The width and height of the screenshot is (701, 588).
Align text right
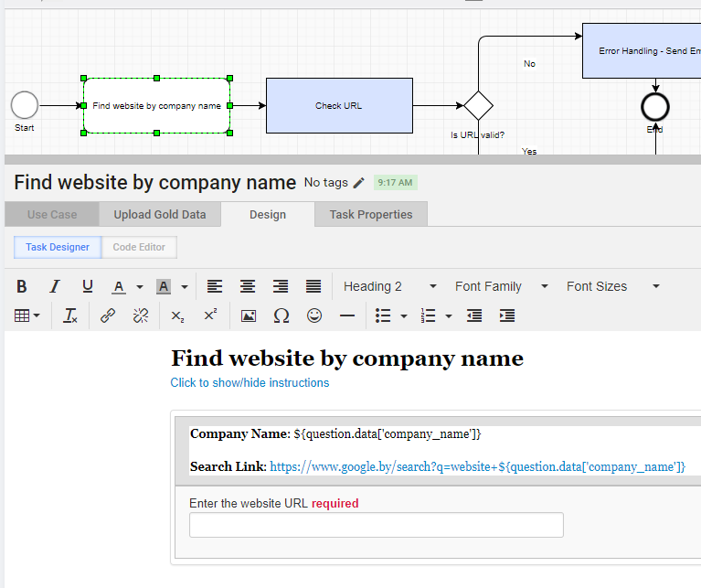tap(281, 286)
